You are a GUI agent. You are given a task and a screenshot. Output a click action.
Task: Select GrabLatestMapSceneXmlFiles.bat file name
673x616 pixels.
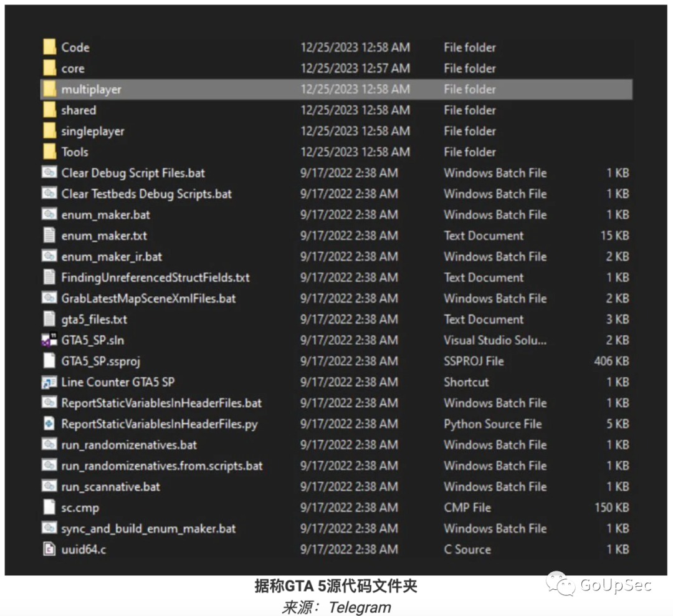[x=148, y=299]
